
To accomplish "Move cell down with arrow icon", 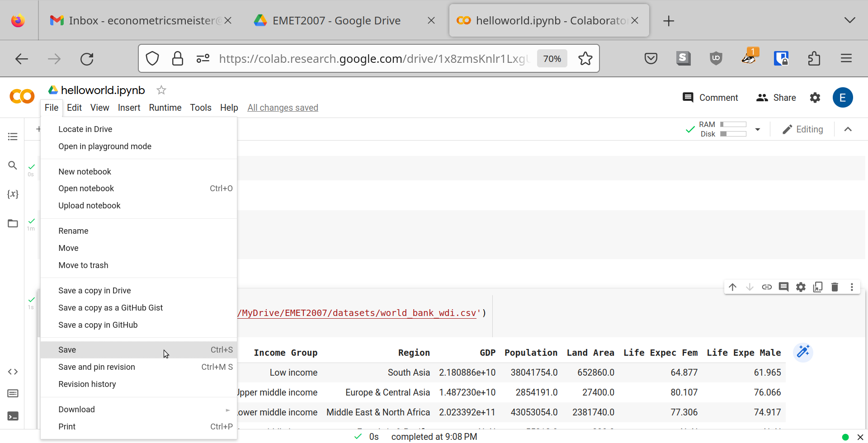I will pos(750,287).
